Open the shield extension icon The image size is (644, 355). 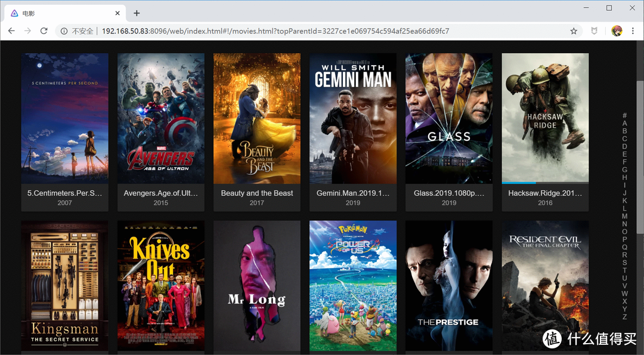pyautogui.click(x=595, y=31)
